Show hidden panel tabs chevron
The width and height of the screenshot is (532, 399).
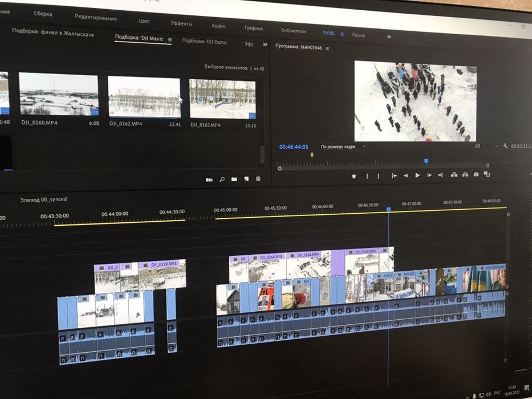point(265,44)
